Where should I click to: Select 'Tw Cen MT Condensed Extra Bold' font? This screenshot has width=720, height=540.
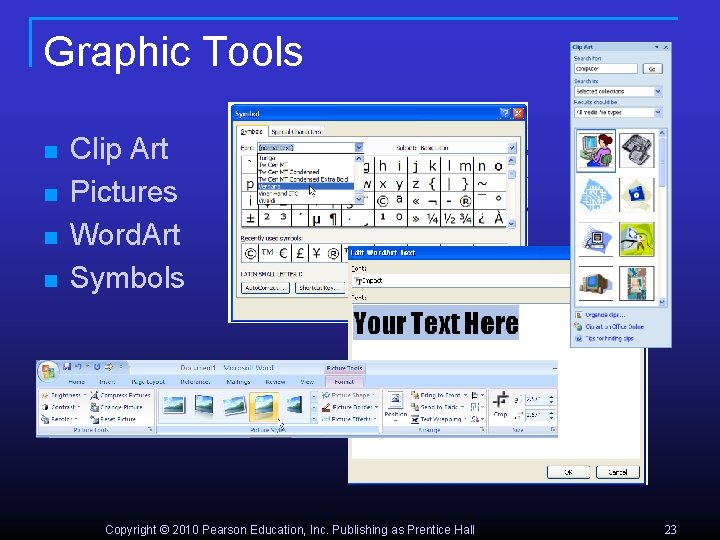tap(306, 179)
